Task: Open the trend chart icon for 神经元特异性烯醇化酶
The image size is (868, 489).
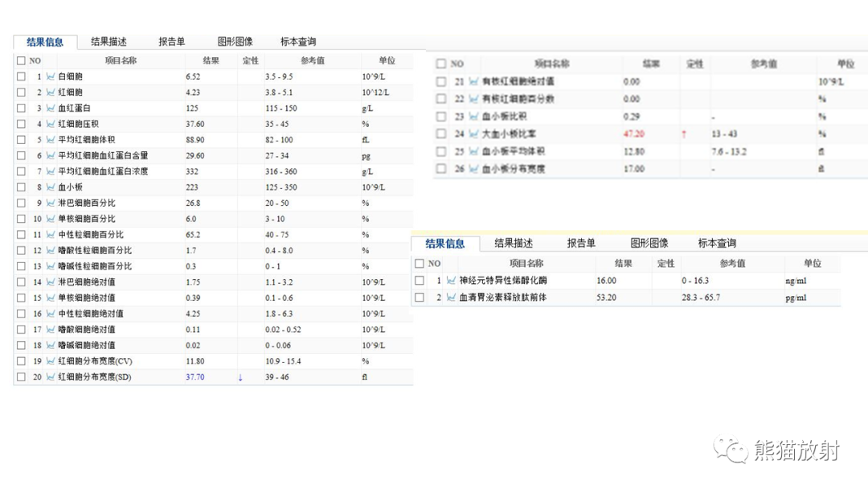Action: [x=451, y=281]
